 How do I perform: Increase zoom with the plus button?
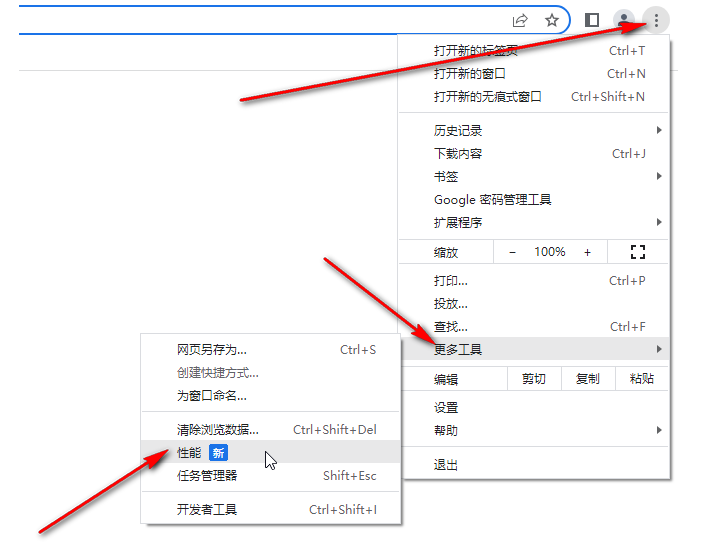coord(587,252)
